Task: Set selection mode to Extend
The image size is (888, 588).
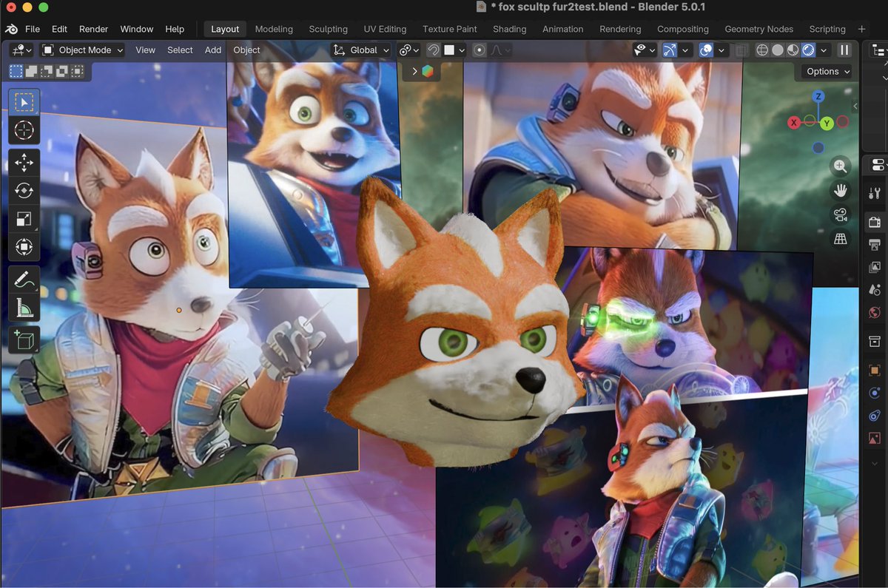Action: coord(32,72)
